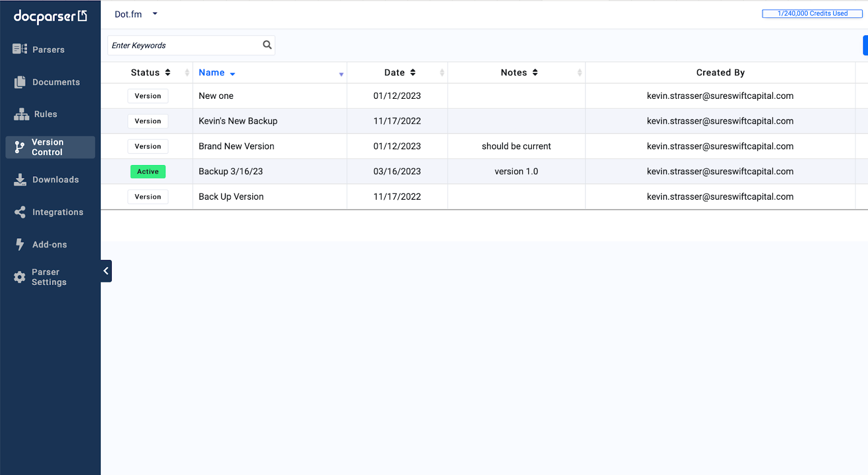
Task: Click the Downloads arrow icon
Action: [x=20, y=180]
